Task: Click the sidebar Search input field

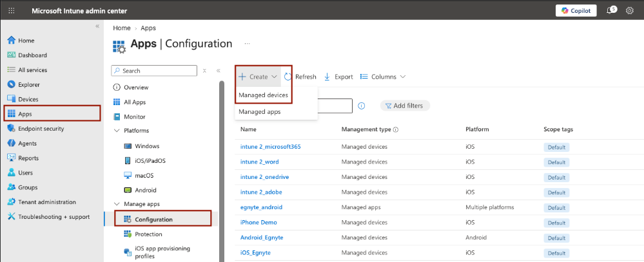Action: click(154, 71)
